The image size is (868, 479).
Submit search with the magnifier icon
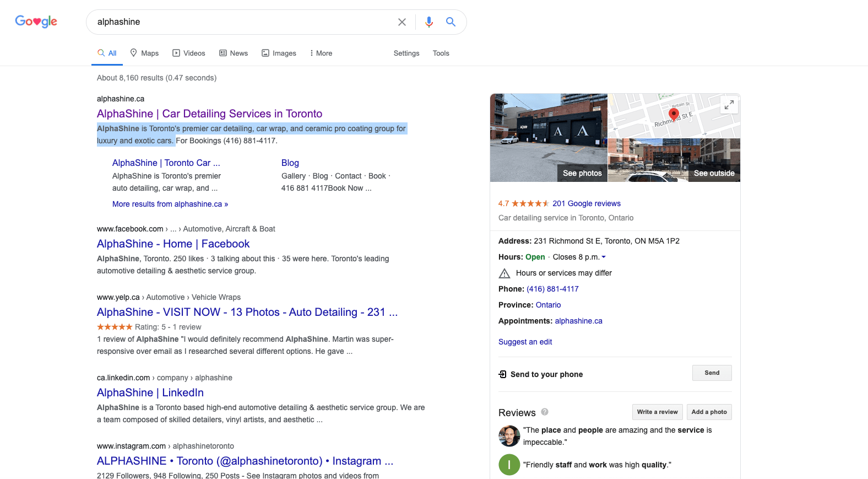point(451,22)
